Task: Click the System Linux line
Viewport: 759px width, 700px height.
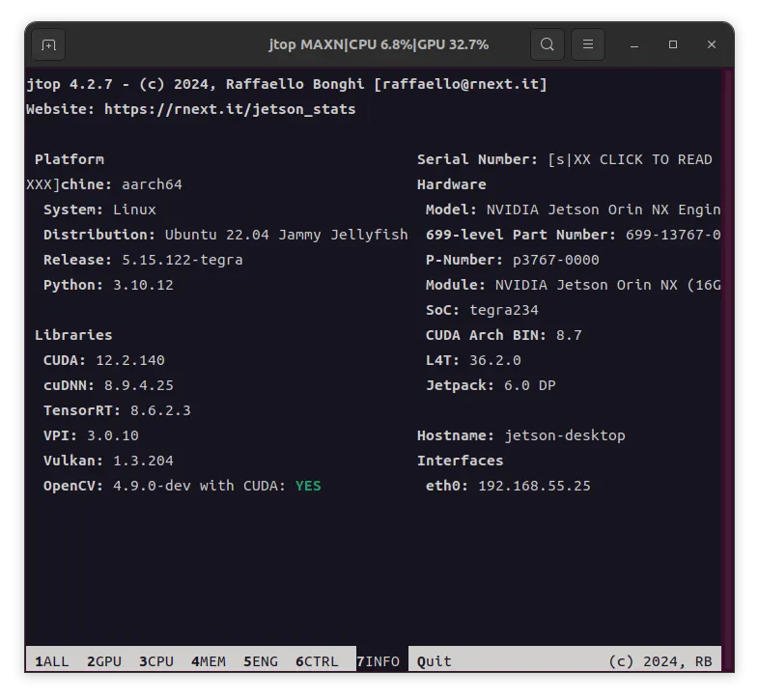Action: pos(99,210)
